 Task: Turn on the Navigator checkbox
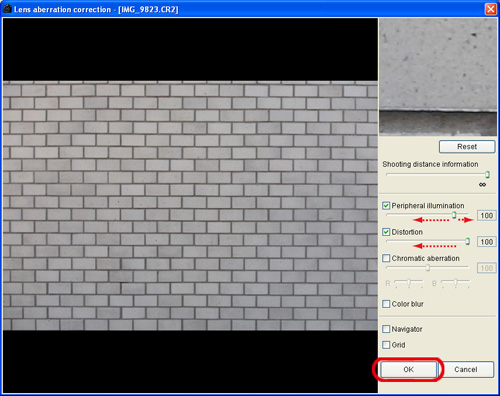[x=386, y=329]
